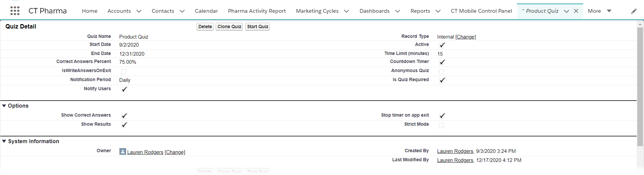Expand the Reports dropdown chevron

coord(438,11)
